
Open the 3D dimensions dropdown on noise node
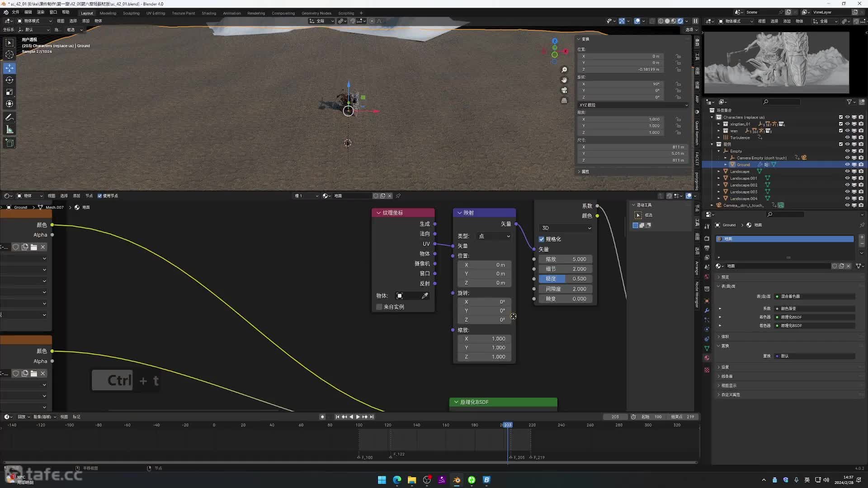point(566,228)
